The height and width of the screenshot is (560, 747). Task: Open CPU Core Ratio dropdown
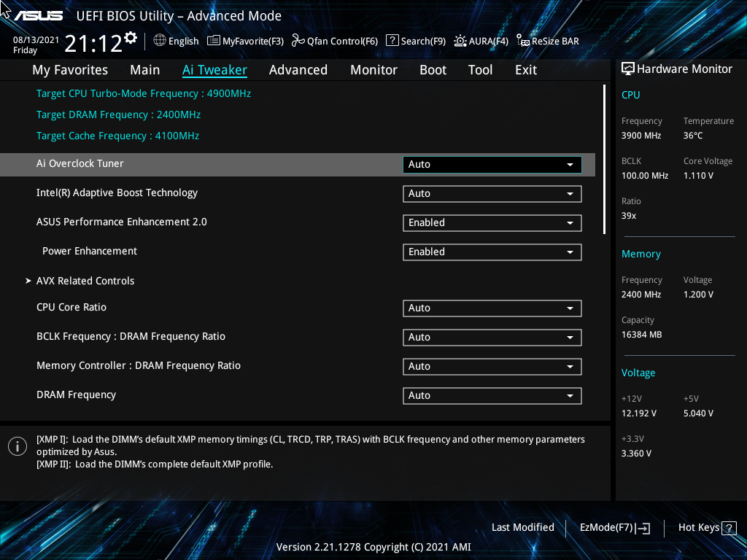(x=492, y=308)
